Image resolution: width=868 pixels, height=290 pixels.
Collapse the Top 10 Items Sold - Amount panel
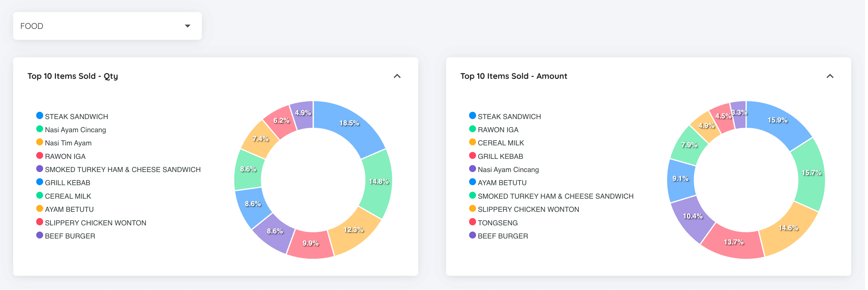(x=830, y=76)
